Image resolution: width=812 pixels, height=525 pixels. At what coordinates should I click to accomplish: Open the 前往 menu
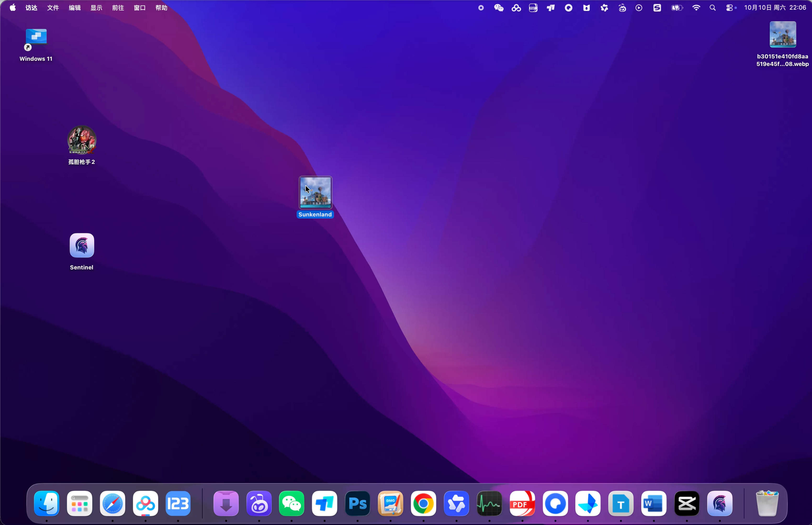[118, 8]
